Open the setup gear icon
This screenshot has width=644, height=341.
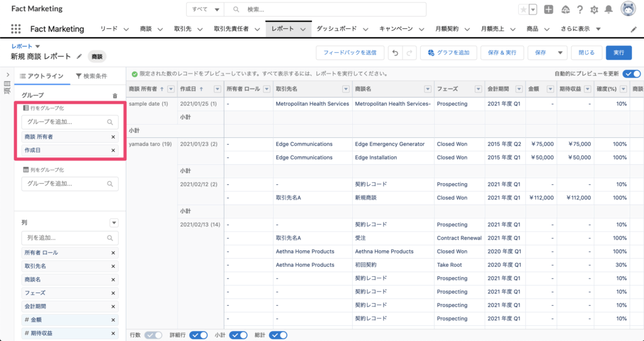coord(594,9)
